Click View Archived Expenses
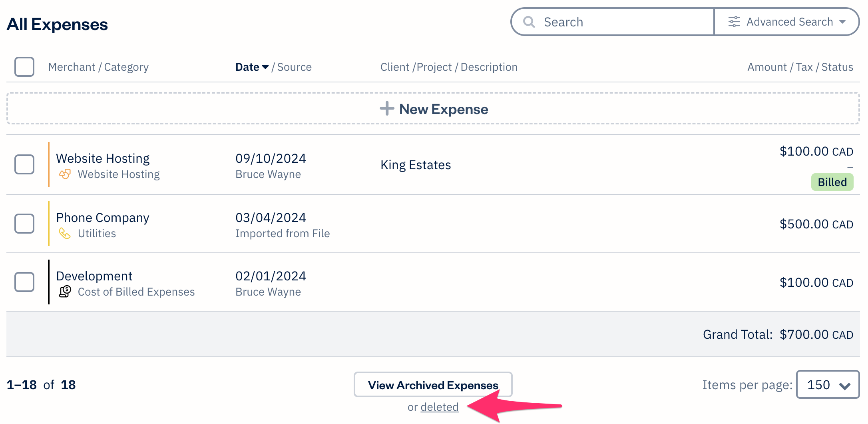868x424 pixels. (433, 385)
